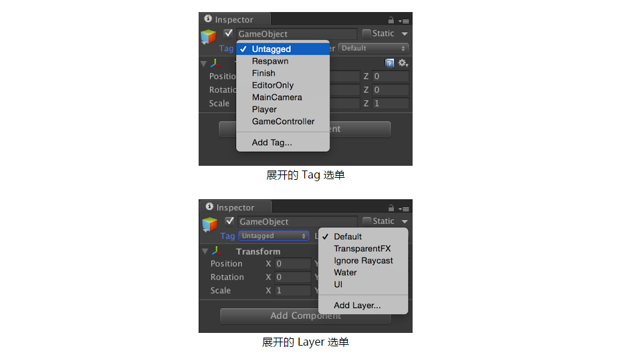Screen dimensions: 644x361
Task: Choose the Ignore Raycast layer
Action: click(363, 260)
